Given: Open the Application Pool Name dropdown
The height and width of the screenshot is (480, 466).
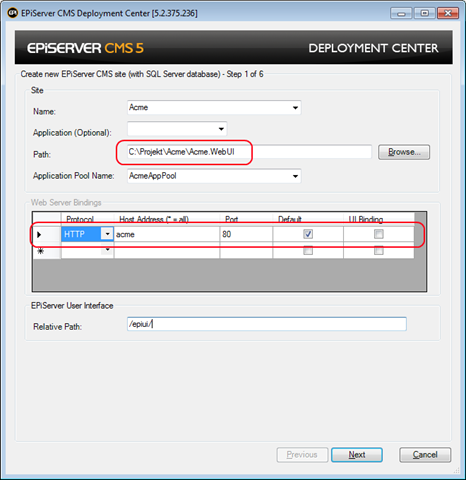Looking at the screenshot, I should 295,176.
